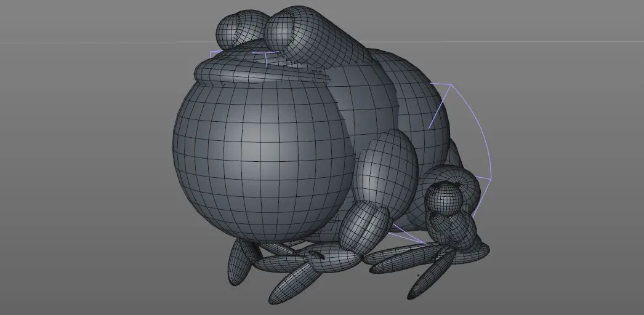This screenshot has height=315, width=644.
Task: Select the upper arm ellipsoid beside the big sphere
Action: [x=385, y=170]
